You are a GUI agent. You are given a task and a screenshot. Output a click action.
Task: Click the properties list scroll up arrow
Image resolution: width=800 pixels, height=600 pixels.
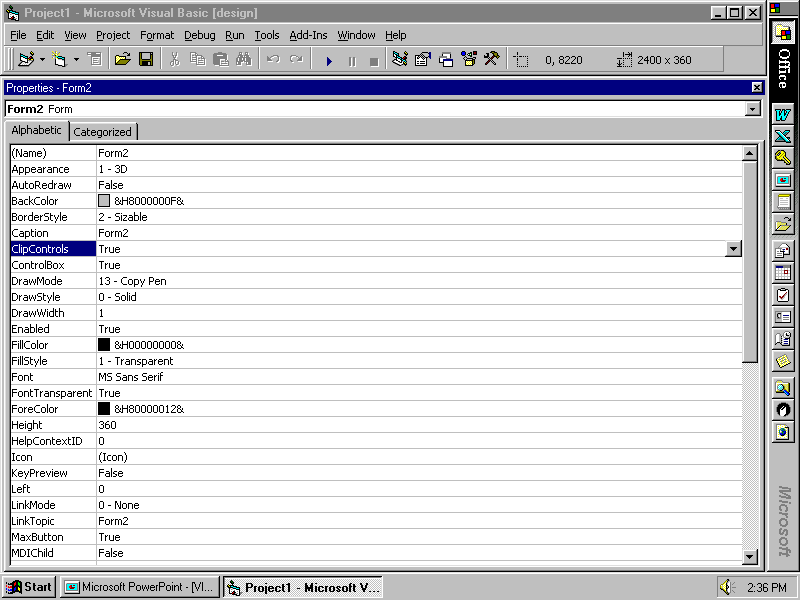(749, 153)
